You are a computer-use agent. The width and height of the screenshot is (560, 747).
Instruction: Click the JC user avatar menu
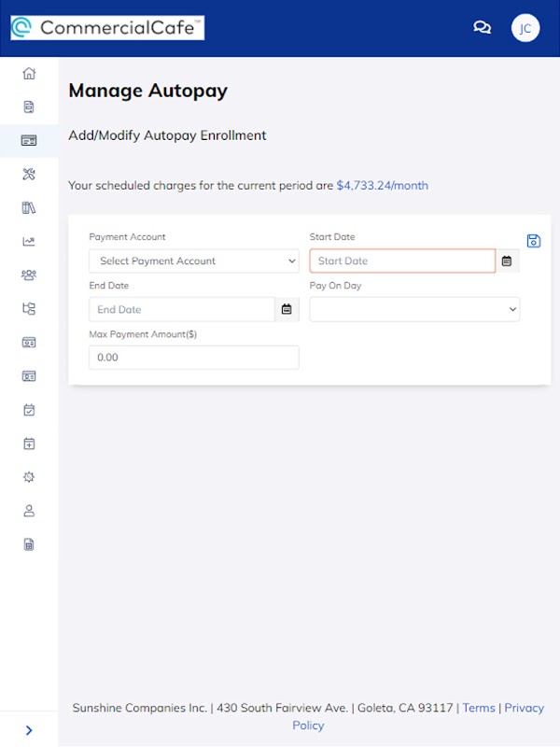525,28
